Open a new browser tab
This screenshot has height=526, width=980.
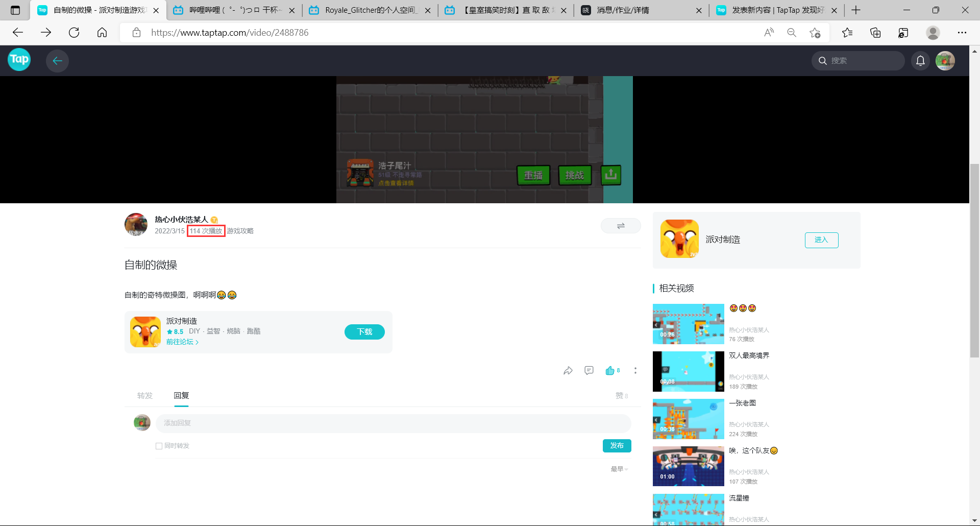[x=856, y=10]
